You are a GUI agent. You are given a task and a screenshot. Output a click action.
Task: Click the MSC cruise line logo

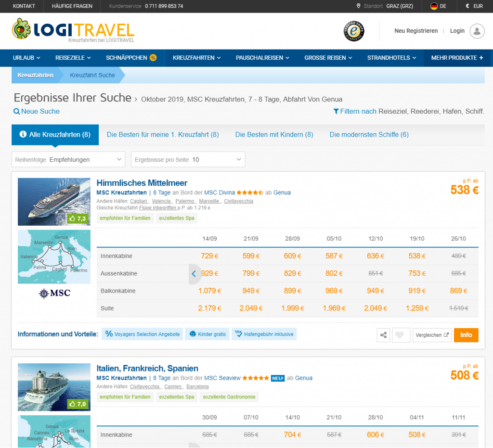54,294
